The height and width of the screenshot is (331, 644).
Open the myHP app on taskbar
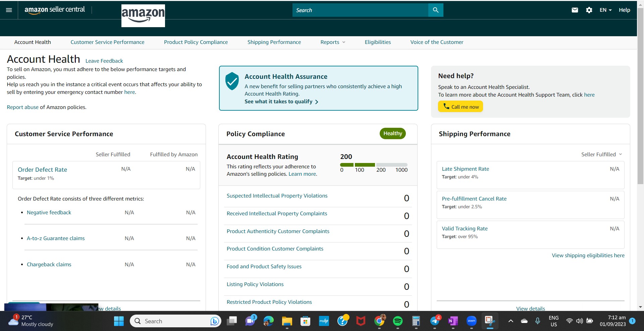click(324, 321)
